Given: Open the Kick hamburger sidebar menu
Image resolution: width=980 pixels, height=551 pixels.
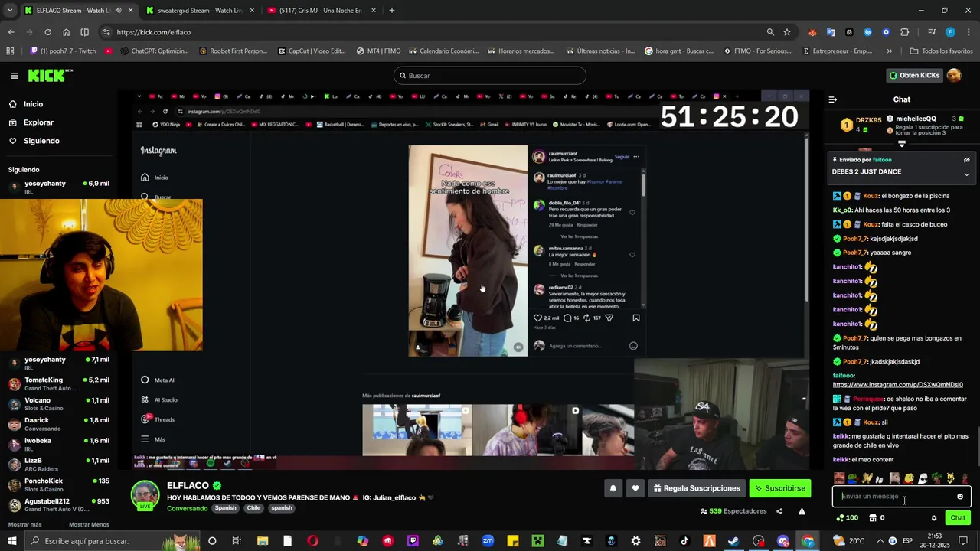Looking at the screenshot, I should (15, 76).
